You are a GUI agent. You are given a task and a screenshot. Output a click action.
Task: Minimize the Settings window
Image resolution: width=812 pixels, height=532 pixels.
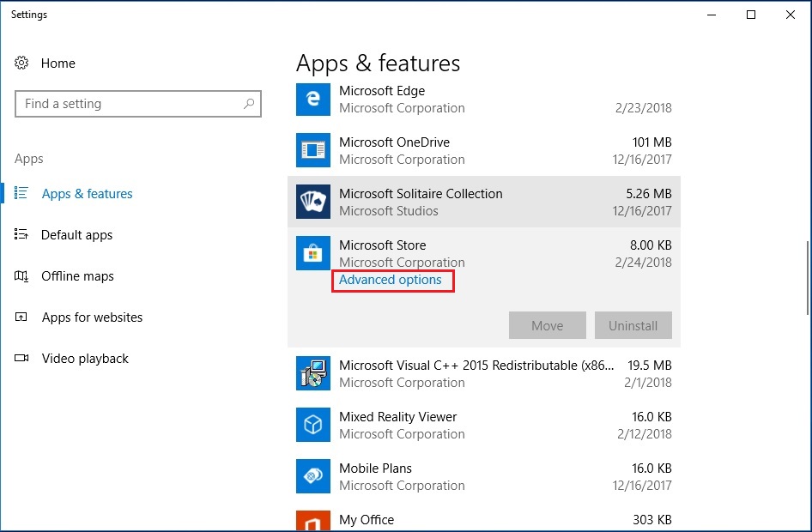(712, 15)
